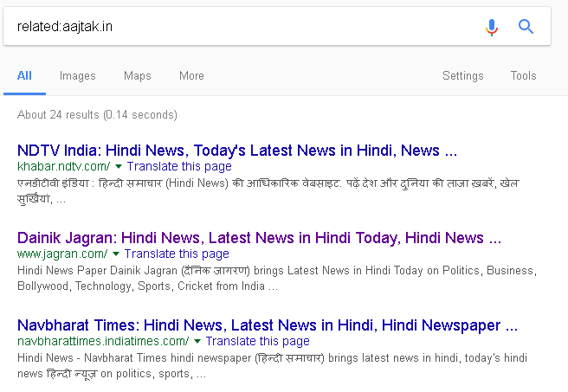Open the Settings menu
The image size is (568, 392).
pyautogui.click(x=462, y=76)
